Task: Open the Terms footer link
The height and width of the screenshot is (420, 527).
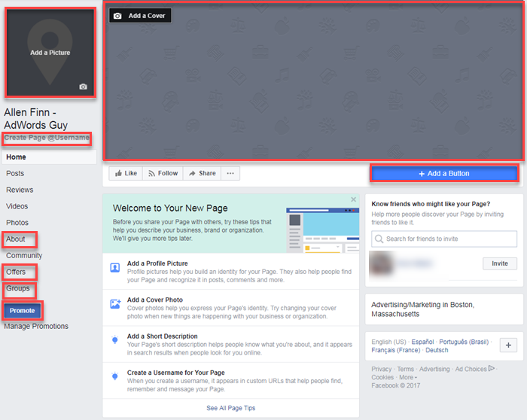Action: pyautogui.click(x=405, y=369)
